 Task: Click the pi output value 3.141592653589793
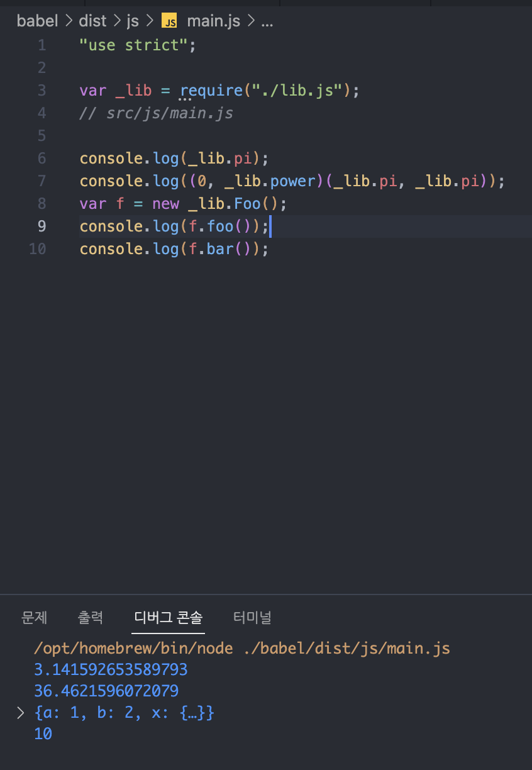point(111,669)
